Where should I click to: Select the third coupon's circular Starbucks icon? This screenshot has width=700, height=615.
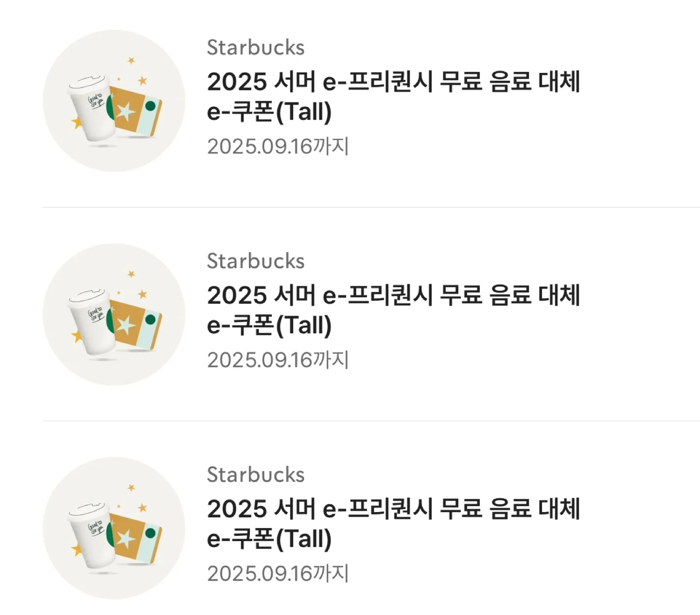[114, 528]
